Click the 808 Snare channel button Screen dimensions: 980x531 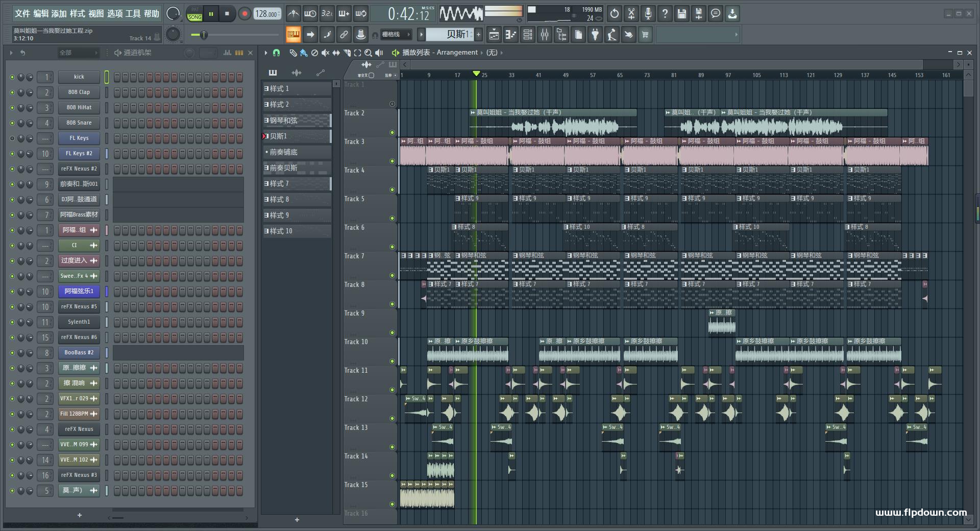click(x=79, y=123)
